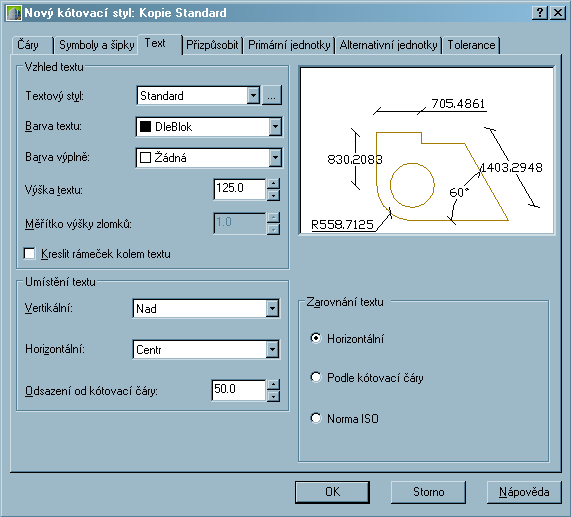Viewport: 571px width, 517px height.
Task: Decrease text height with down spinner arrow
Action: point(273,195)
